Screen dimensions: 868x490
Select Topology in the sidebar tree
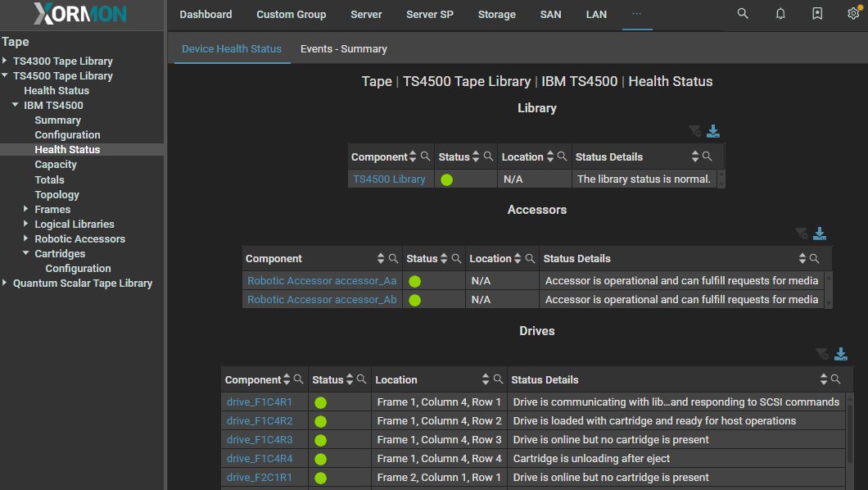click(x=57, y=194)
